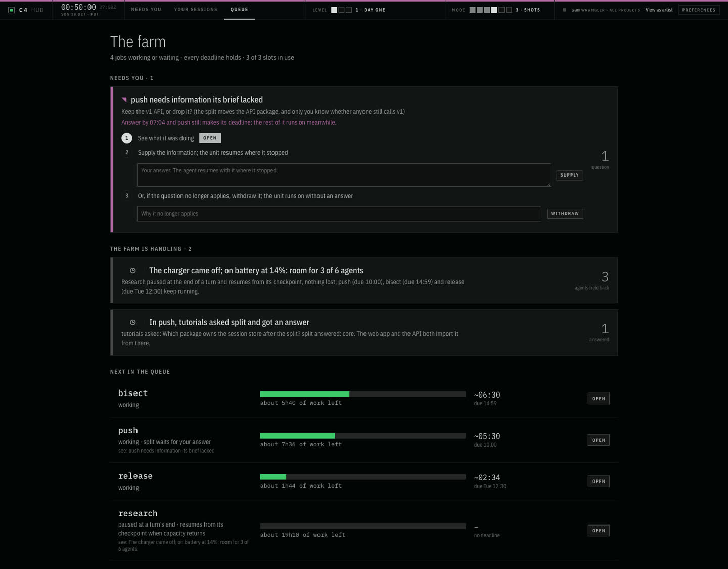Open the release job

599,482
